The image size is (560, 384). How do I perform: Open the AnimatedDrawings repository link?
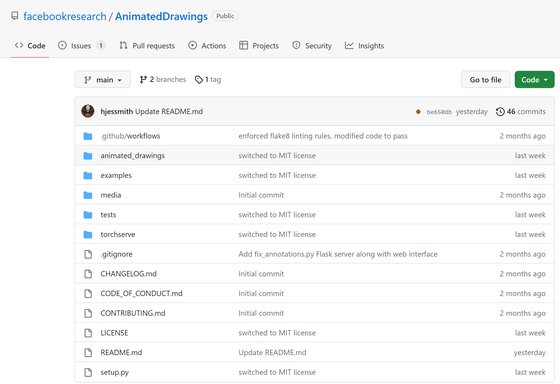tap(161, 16)
